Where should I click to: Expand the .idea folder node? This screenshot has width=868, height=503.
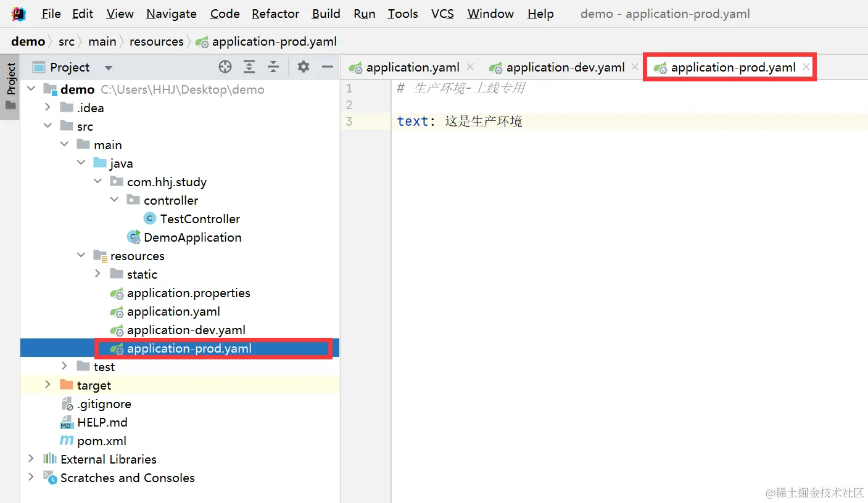(48, 107)
